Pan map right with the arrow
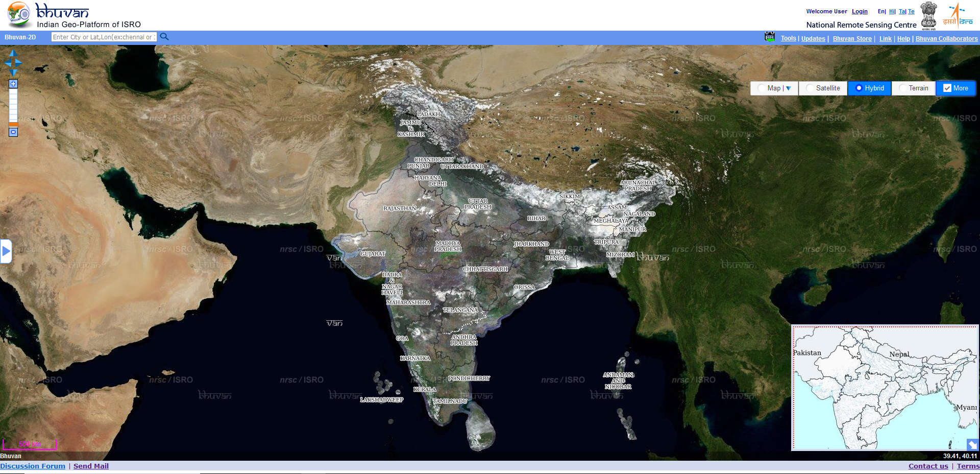 (19, 63)
